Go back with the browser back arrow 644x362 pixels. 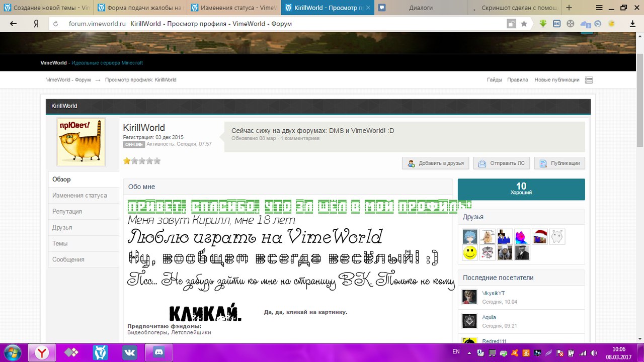coord(13,24)
